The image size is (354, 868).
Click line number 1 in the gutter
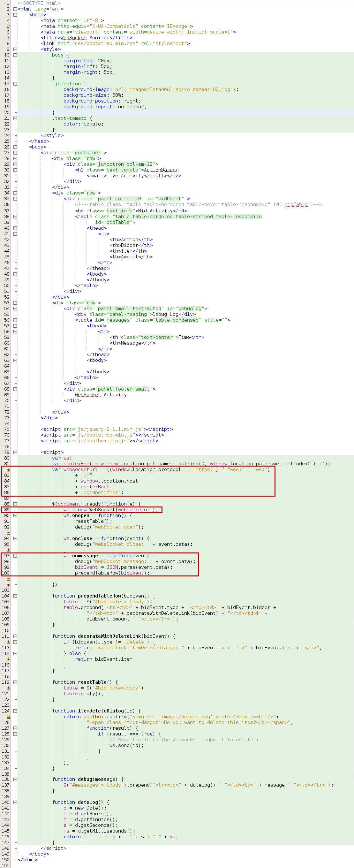pos(8,3)
